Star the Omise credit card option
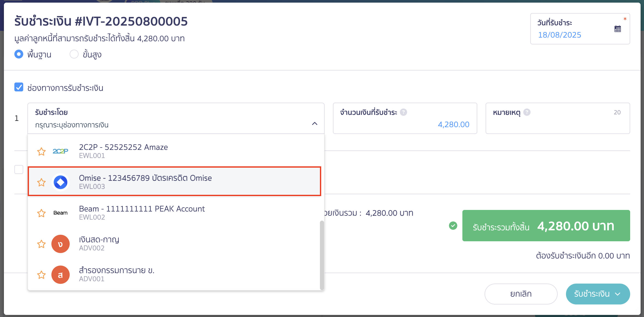This screenshot has height=317, width=644. coord(41,182)
